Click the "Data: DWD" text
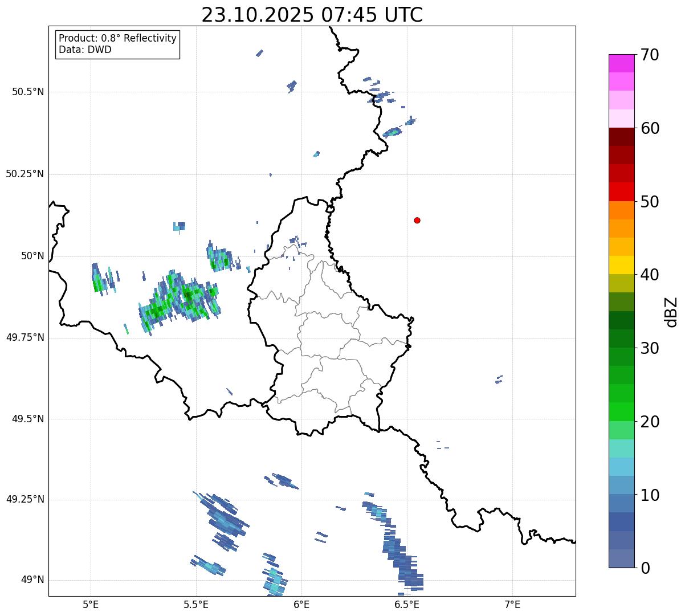Image resolution: width=685 pixels, height=616 pixels. tap(85, 50)
